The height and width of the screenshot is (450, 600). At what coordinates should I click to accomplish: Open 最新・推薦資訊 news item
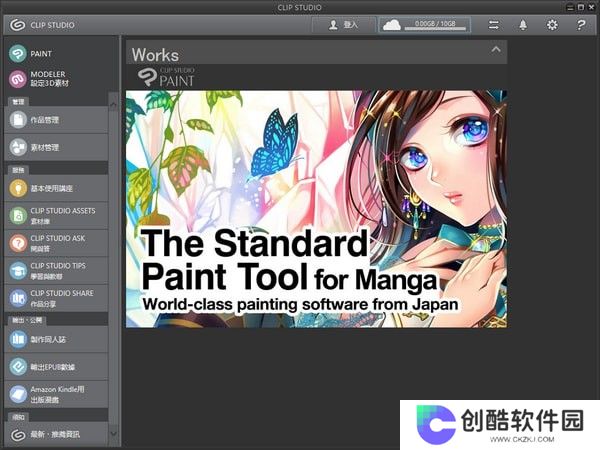pos(56,434)
